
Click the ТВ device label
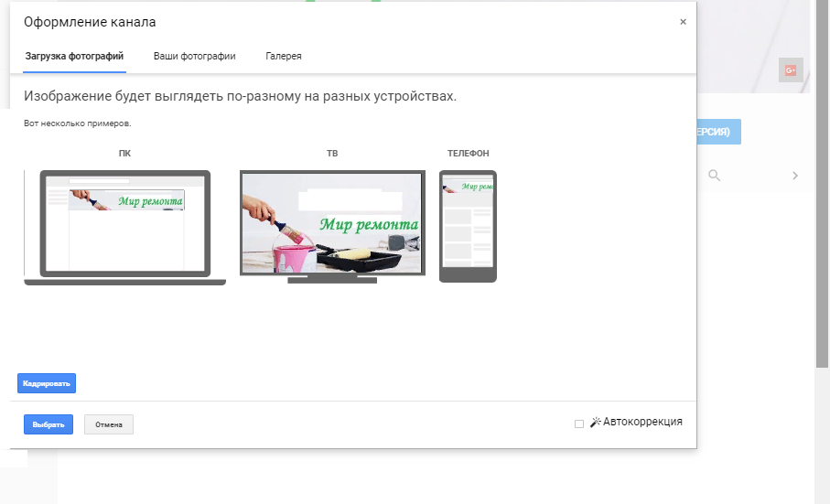(331, 154)
